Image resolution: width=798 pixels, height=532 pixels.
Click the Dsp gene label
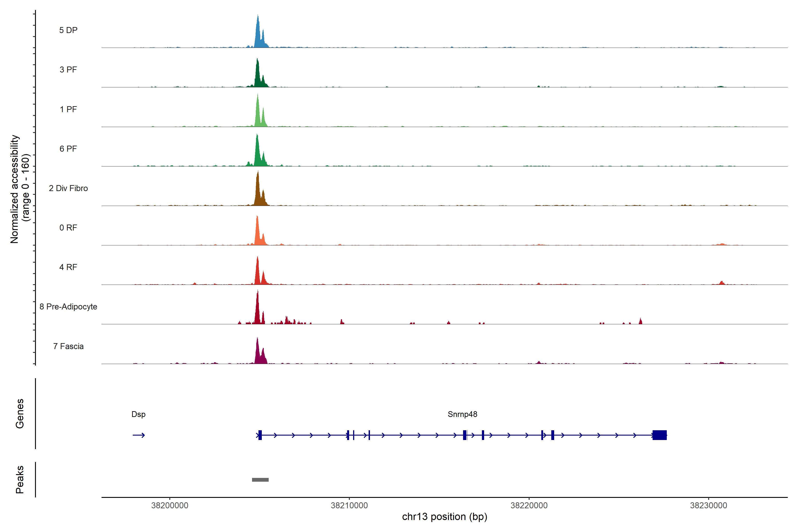(x=138, y=414)
